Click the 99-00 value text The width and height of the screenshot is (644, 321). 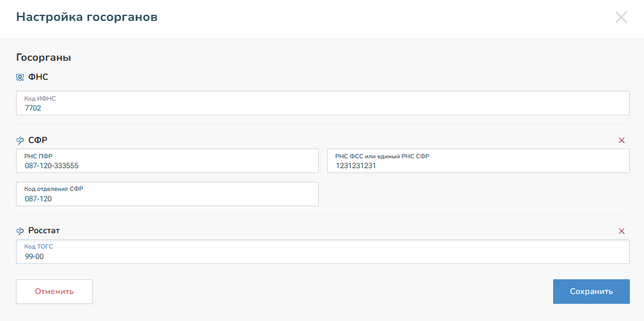pyautogui.click(x=34, y=257)
